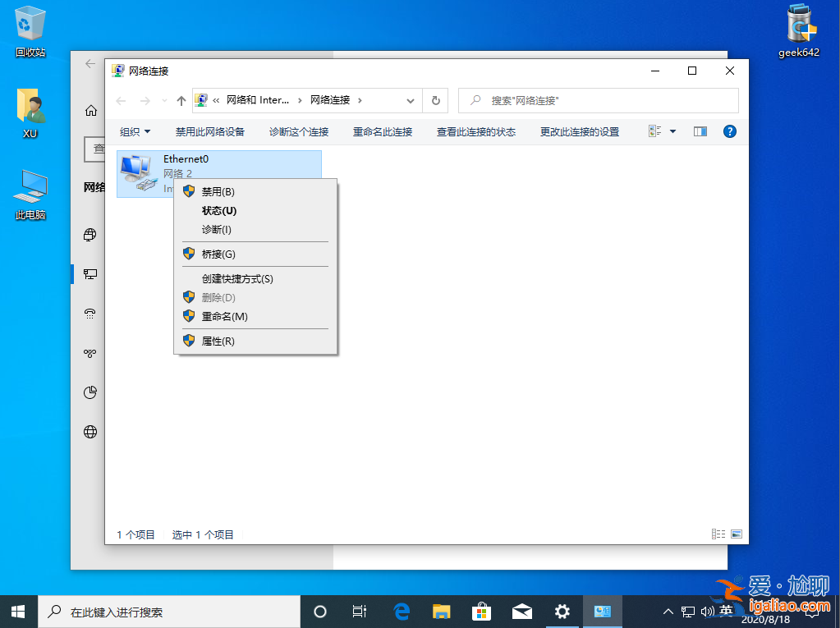Screen dimensions: 840x628
Task: Launch Microsoft Edge from the taskbar
Action: pyautogui.click(x=401, y=612)
